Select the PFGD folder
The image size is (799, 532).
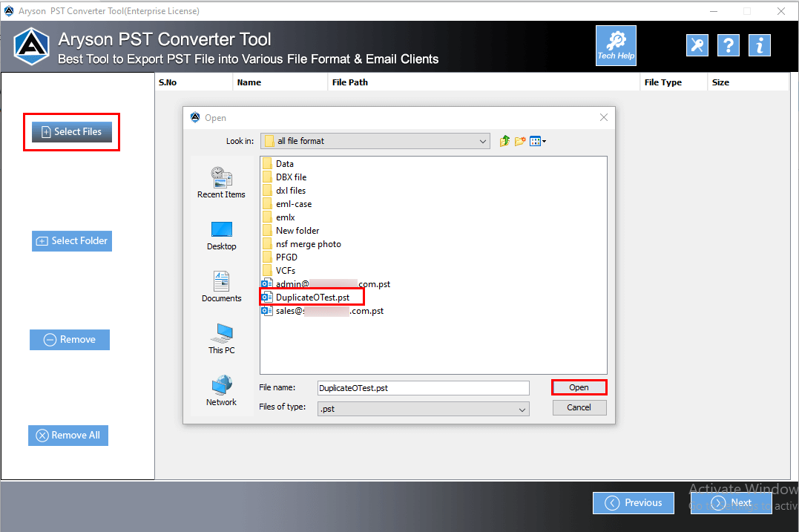[280, 257]
